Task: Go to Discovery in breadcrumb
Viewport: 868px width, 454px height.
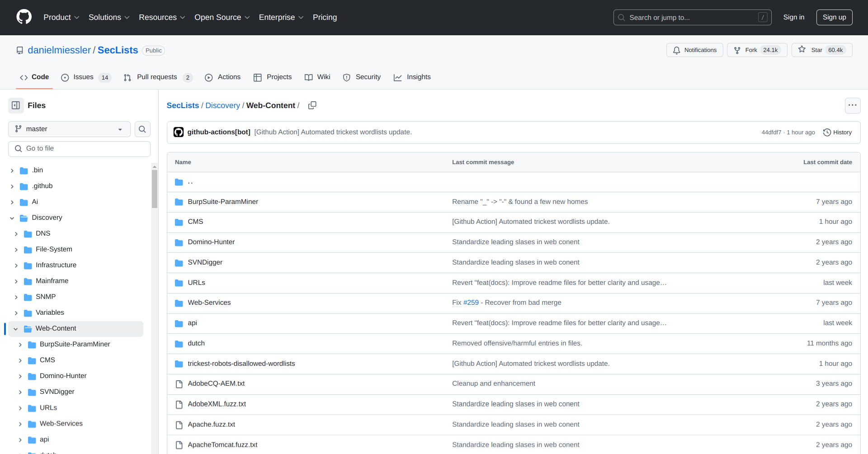Action: (x=222, y=105)
